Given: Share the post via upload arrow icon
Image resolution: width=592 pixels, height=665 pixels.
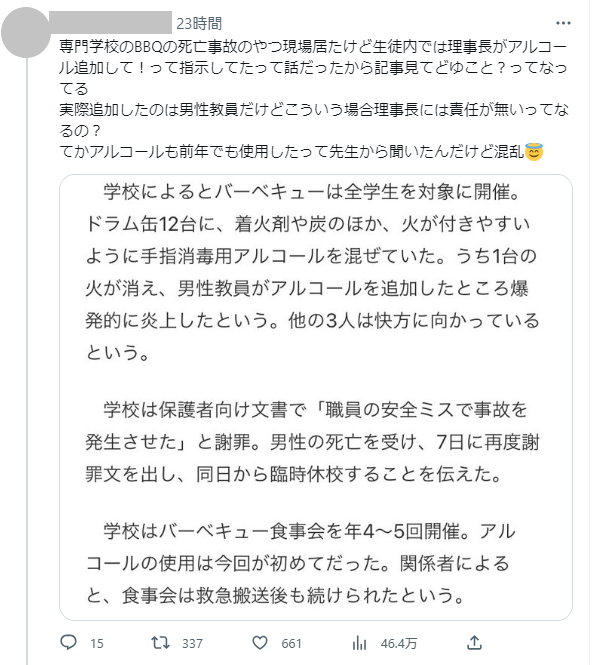Looking at the screenshot, I should point(474,643).
